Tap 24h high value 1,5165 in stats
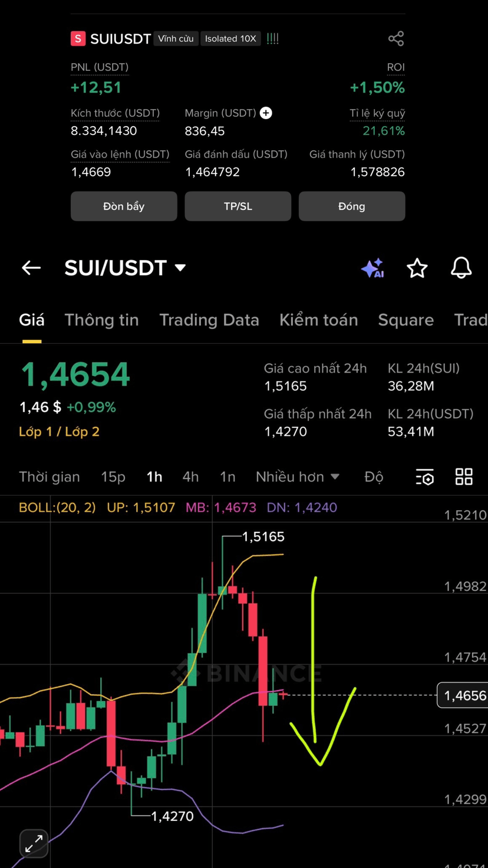The height and width of the screenshot is (868, 488). 285,386
